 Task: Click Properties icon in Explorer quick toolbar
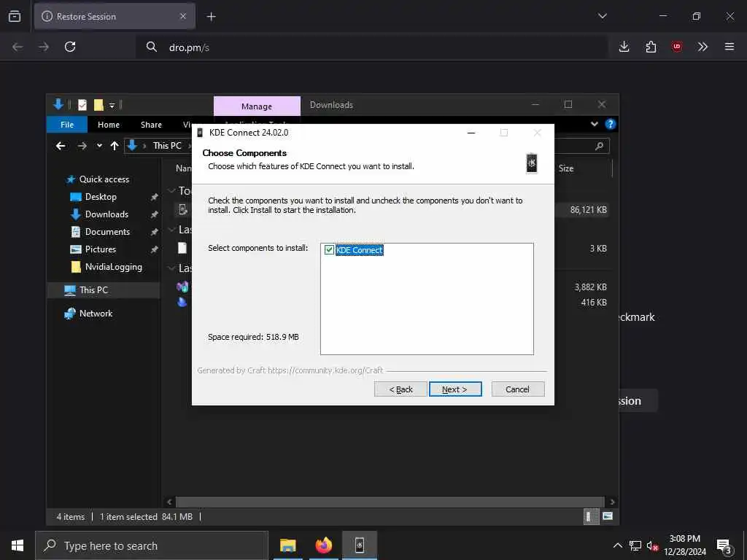click(x=82, y=105)
